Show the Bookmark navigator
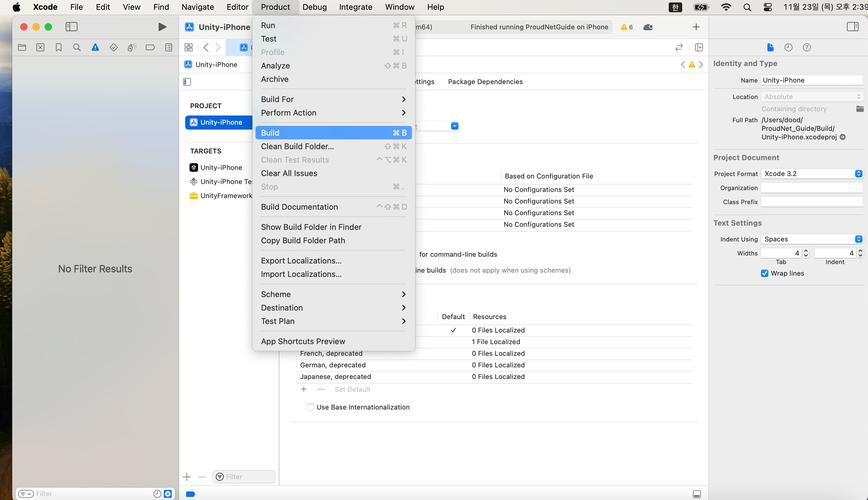Viewport: 868px width, 500px height. coord(58,47)
